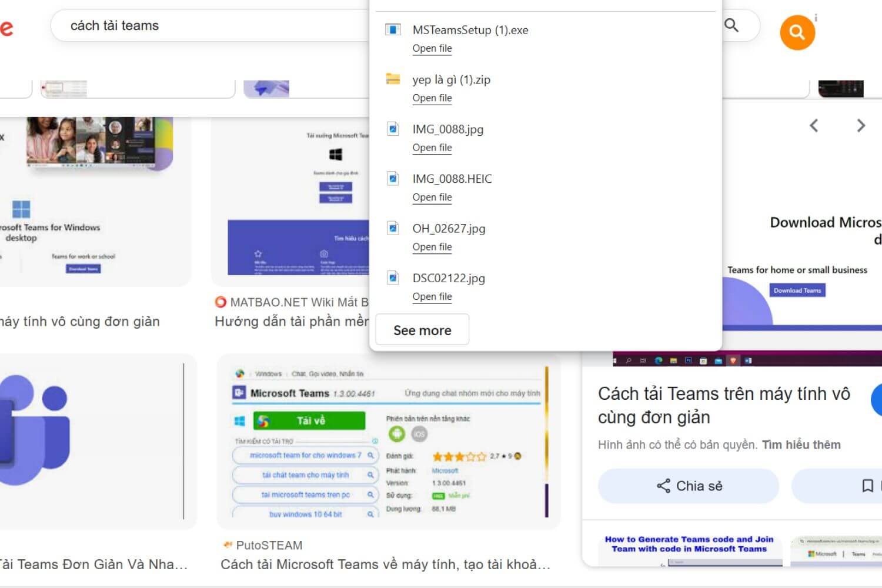Go to previous image with left chevron

[814, 125]
